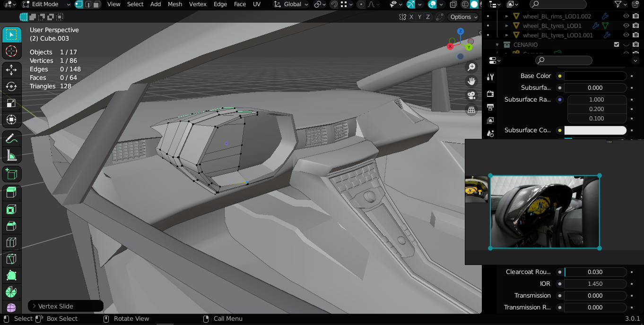Activate the Extrude Region tool
644x325 pixels.
12,192
